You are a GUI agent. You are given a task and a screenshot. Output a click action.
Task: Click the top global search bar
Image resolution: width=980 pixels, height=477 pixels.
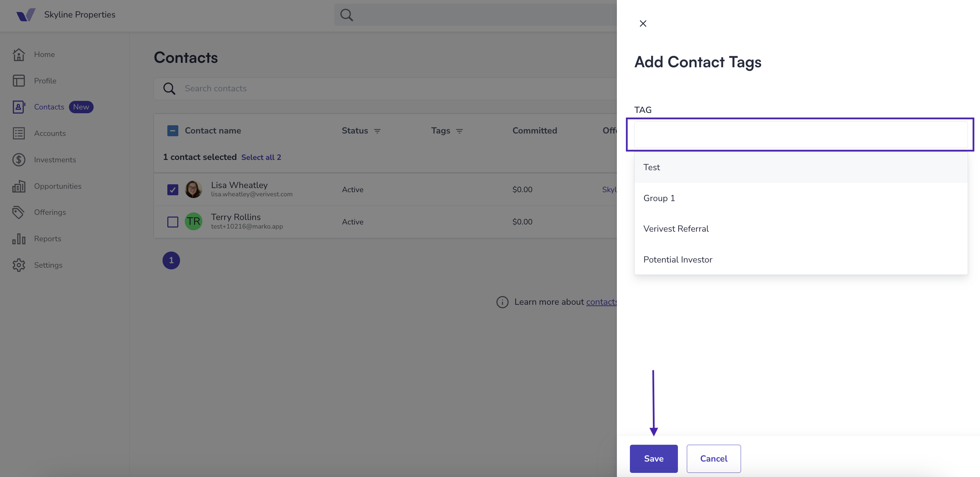click(x=476, y=15)
